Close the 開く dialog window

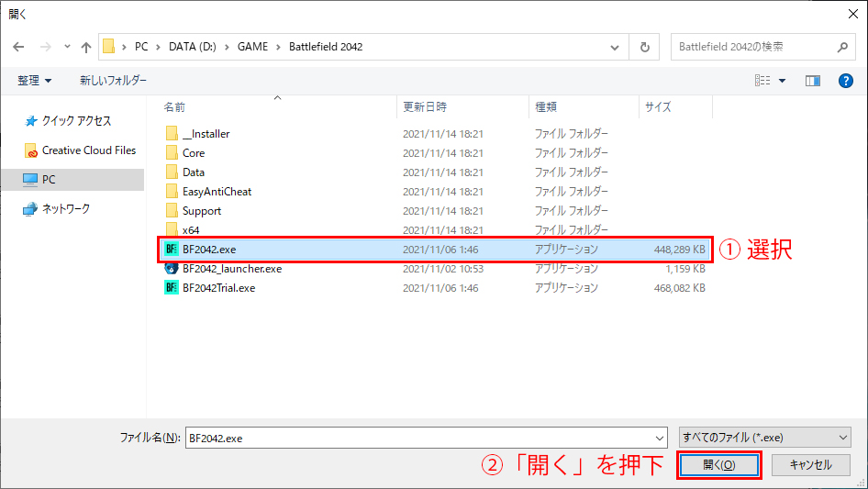(853, 14)
